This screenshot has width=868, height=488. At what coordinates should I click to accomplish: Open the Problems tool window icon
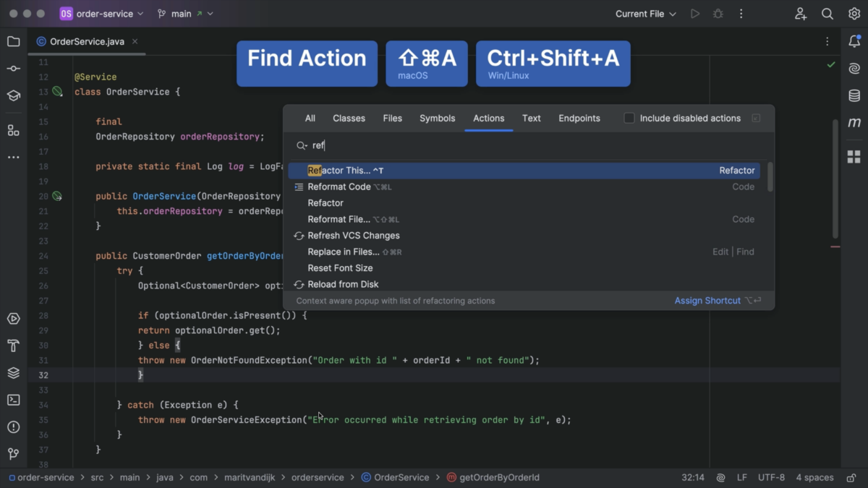[13, 427]
